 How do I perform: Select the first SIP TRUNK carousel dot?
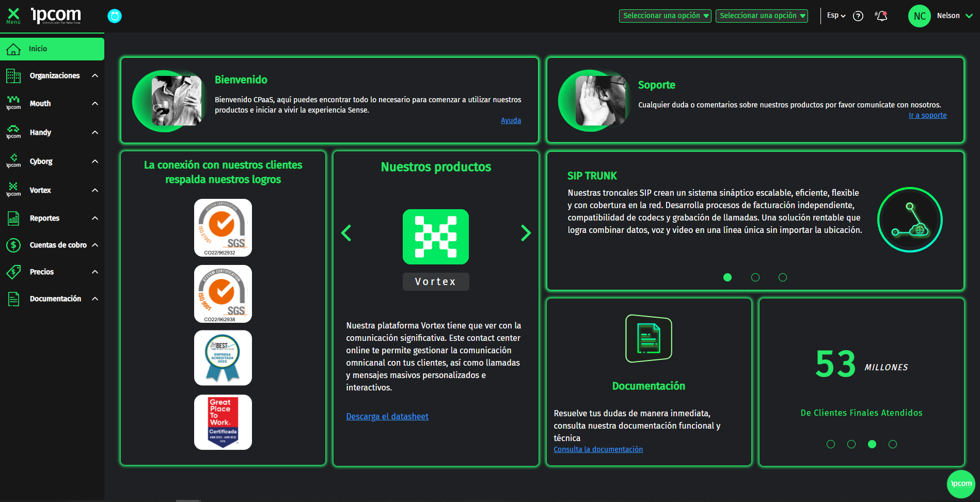[x=728, y=277]
